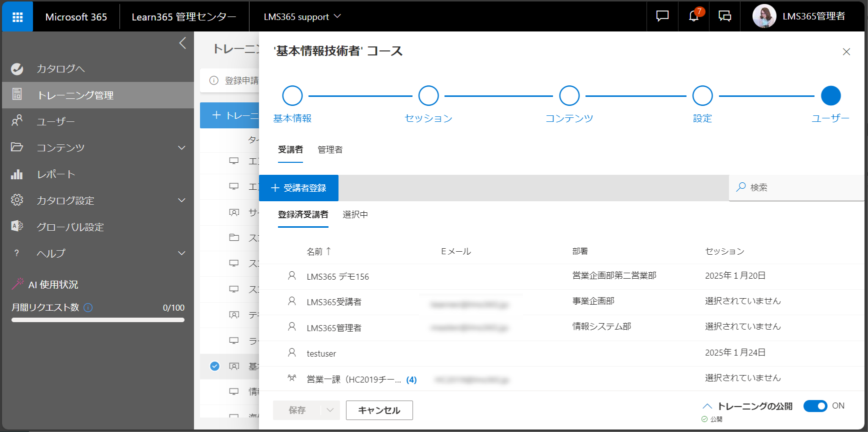
Task: Click the info icon beside 月間リクエスト数
Action: [88, 308]
